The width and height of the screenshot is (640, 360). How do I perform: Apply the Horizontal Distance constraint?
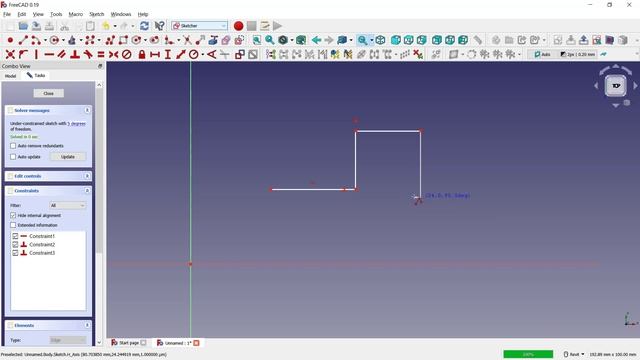point(155,54)
